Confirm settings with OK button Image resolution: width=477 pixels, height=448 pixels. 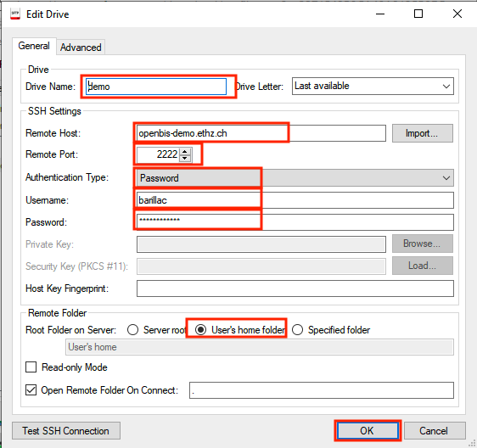pyautogui.click(x=368, y=431)
